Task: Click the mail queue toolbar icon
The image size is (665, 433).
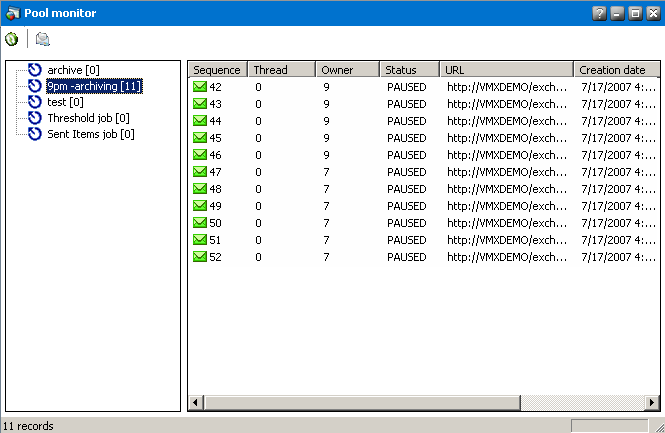Action: pyautogui.click(x=42, y=39)
